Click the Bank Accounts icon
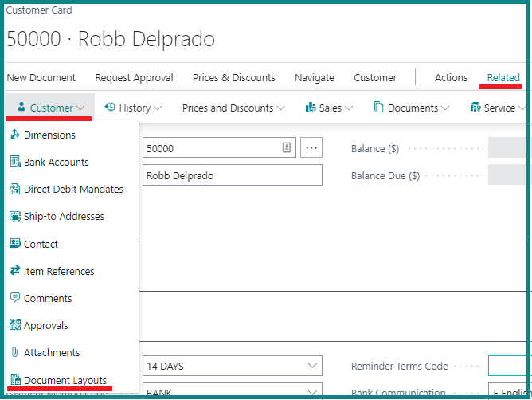The height and width of the screenshot is (400, 532). click(x=15, y=163)
